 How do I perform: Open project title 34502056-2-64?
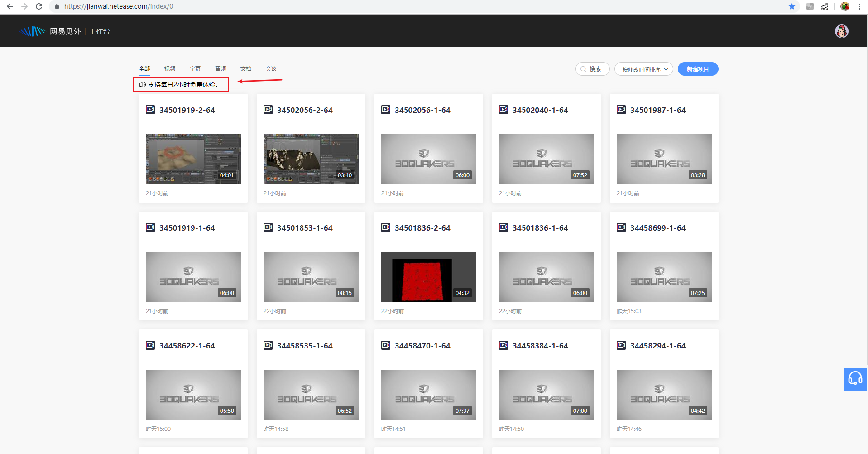click(305, 110)
